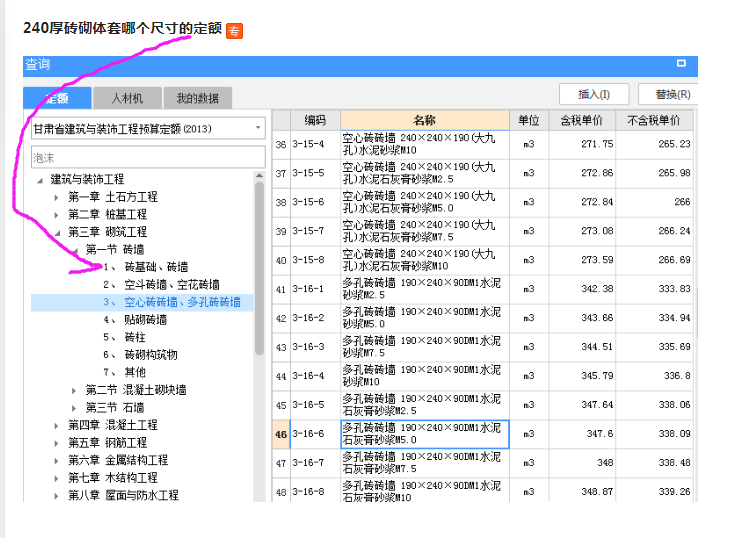731x538 pixels.
Task: Select code cell 3-16-4
Action: (x=315, y=376)
